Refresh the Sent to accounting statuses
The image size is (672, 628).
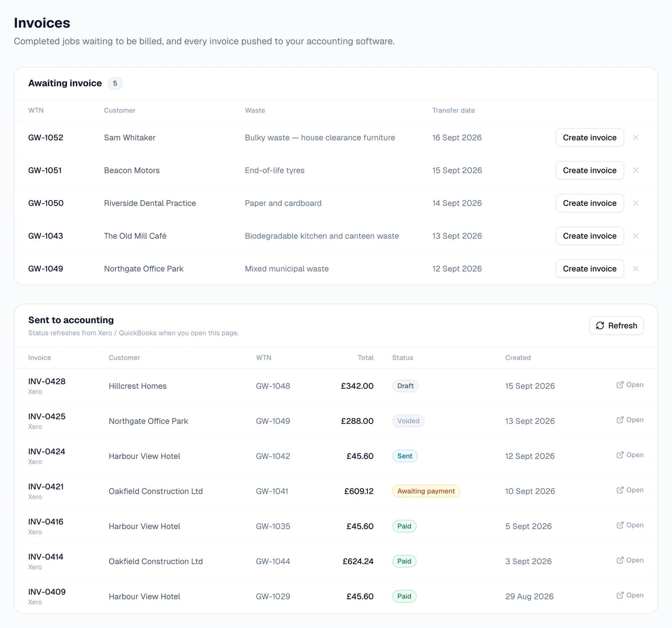click(x=616, y=326)
